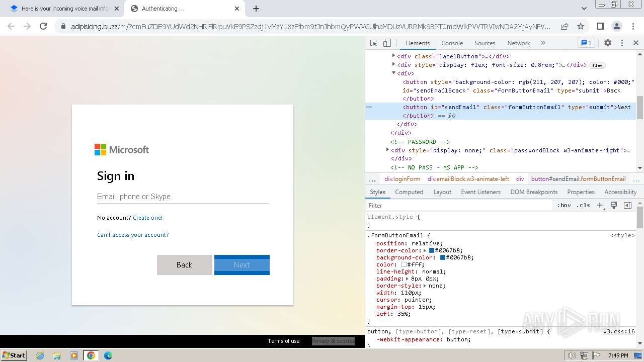
Task: Click the flex badge in the DOM tree
Action: (597, 65)
